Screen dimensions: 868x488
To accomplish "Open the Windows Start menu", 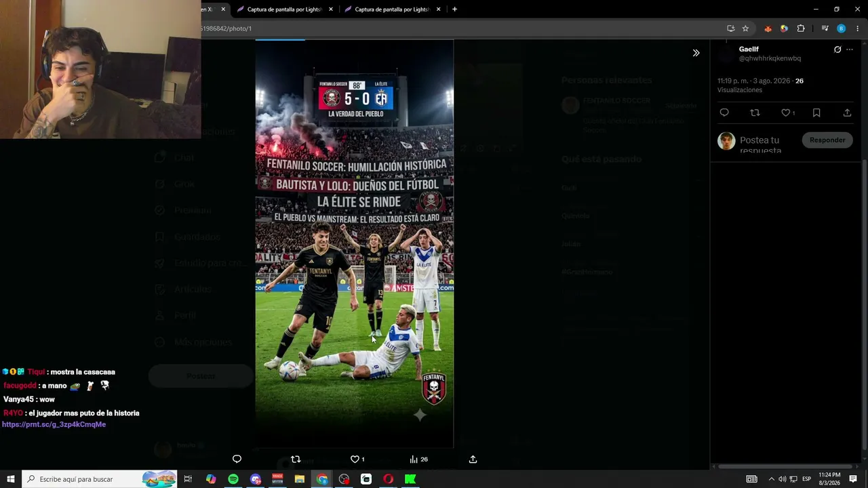I will (11, 479).
